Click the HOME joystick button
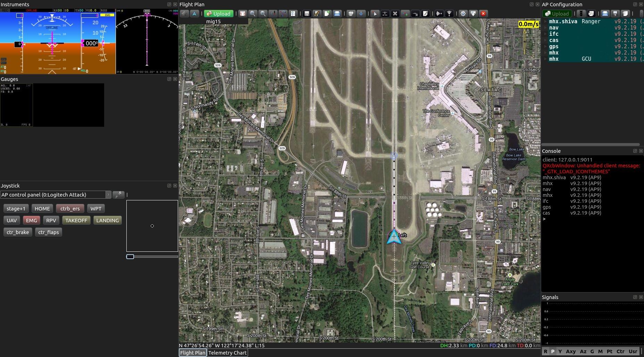This screenshot has width=644, height=357. [42, 209]
